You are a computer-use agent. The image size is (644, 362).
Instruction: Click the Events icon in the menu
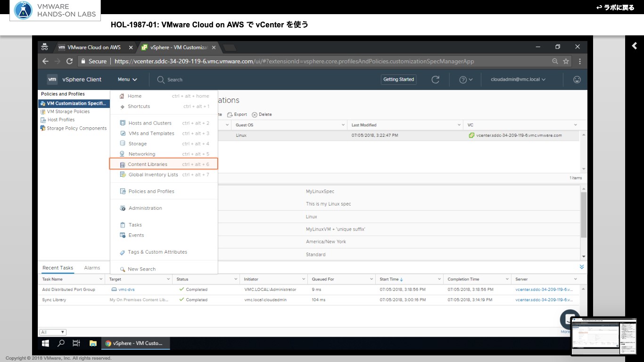[x=123, y=235]
